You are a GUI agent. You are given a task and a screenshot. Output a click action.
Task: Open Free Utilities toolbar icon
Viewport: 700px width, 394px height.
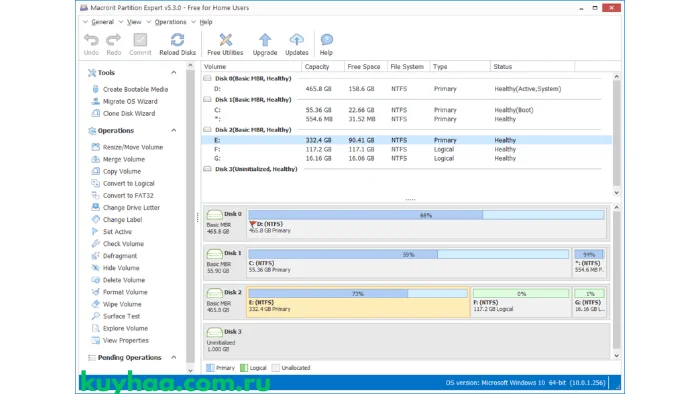coord(225,40)
